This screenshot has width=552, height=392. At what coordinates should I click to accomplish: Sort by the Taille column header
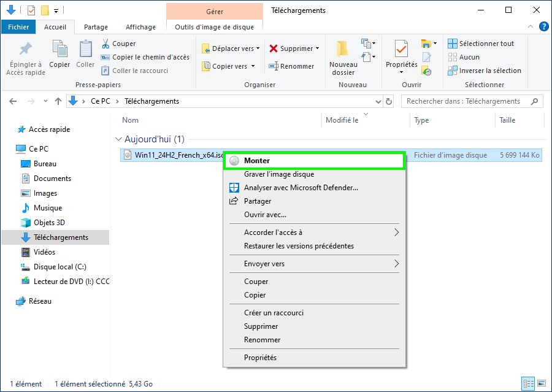click(507, 120)
